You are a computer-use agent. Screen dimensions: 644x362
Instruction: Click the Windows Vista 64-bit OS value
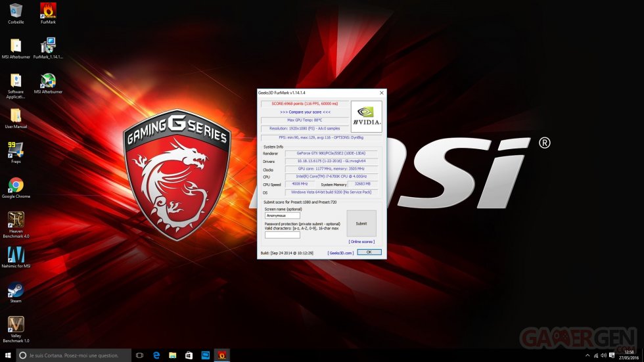tap(331, 192)
